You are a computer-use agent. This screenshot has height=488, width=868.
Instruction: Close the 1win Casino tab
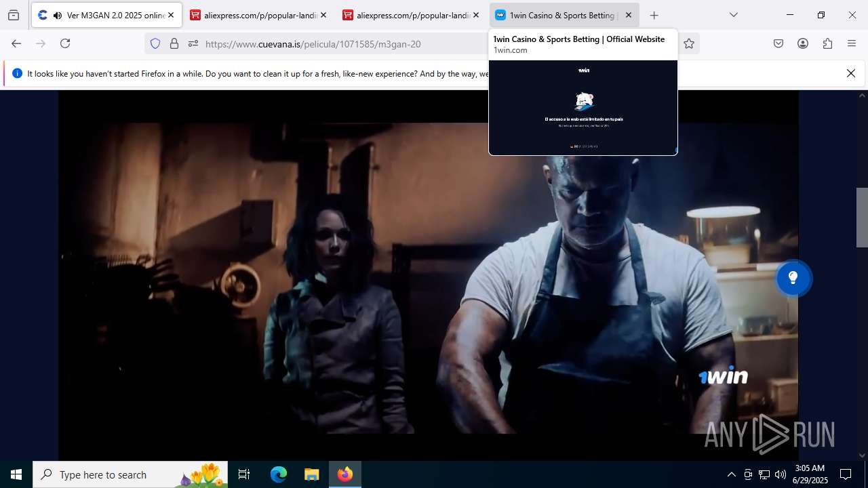click(x=629, y=15)
